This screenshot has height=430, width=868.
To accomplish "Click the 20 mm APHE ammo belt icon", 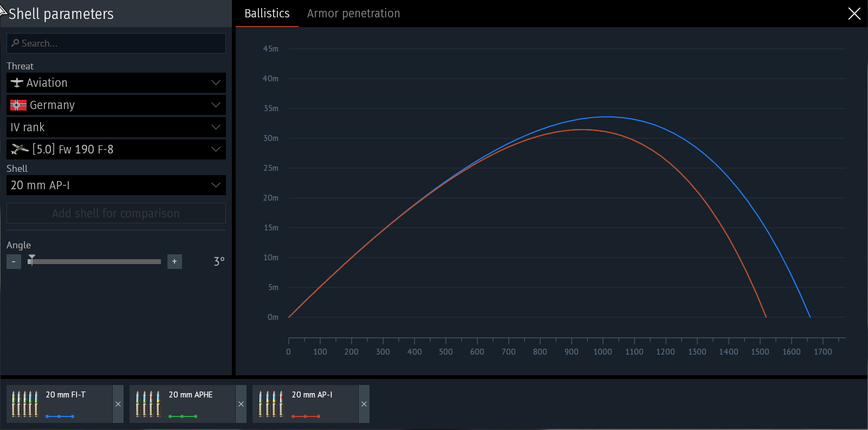I will 148,404.
